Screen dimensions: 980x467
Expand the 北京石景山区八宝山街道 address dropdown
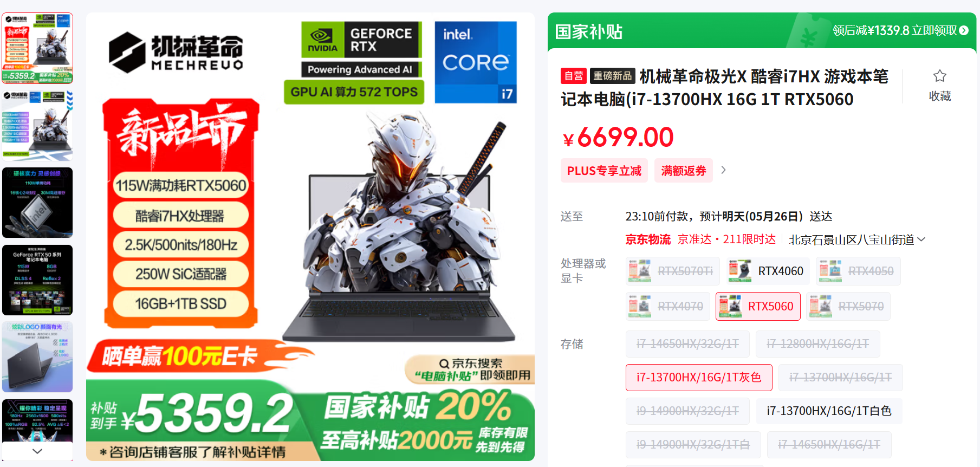point(857,239)
